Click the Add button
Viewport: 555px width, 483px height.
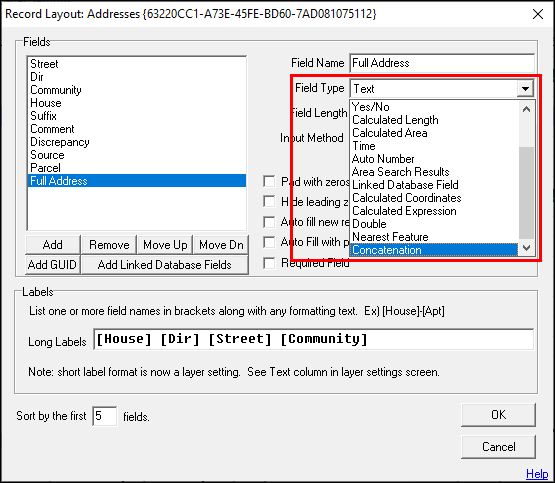click(53, 245)
